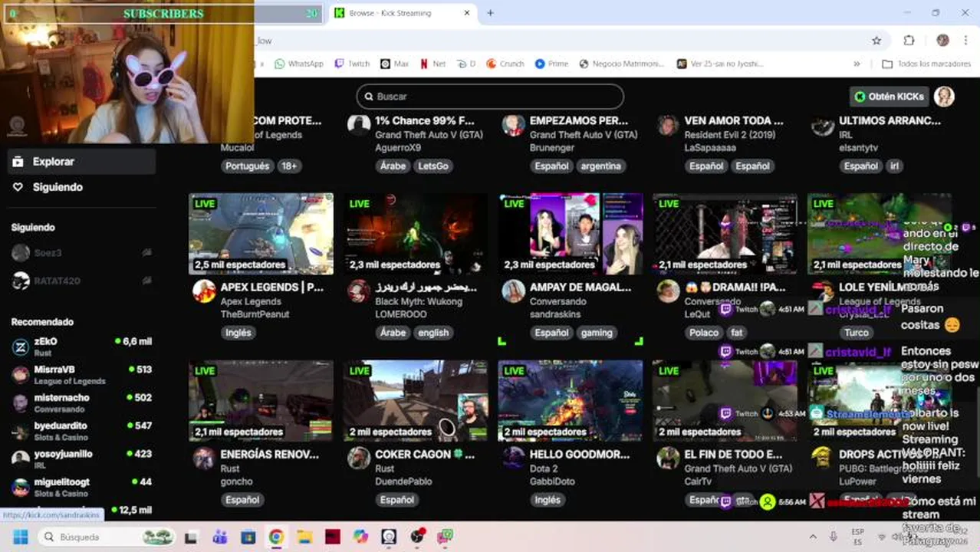Filter by the 18+ tag
The image size is (980, 552).
click(x=289, y=166)
